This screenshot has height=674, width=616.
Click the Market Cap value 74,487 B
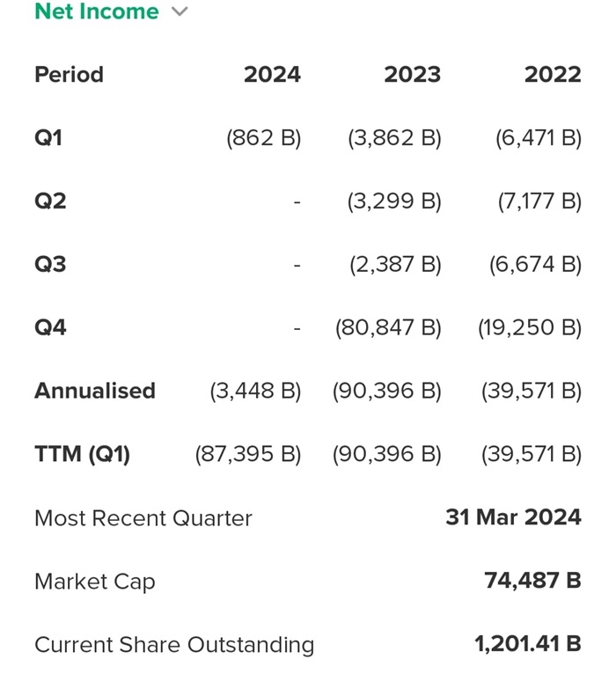532,581
